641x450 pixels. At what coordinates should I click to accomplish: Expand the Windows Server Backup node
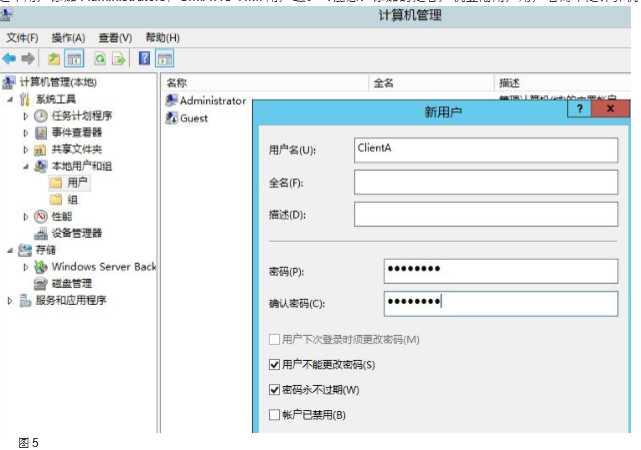[x=25, y=267]
